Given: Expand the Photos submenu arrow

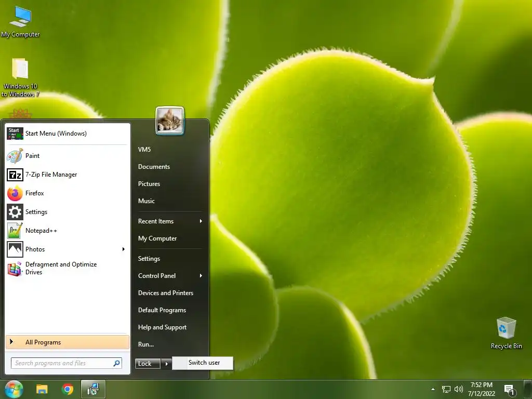Looking at the screenshot, I should point(124,249).
